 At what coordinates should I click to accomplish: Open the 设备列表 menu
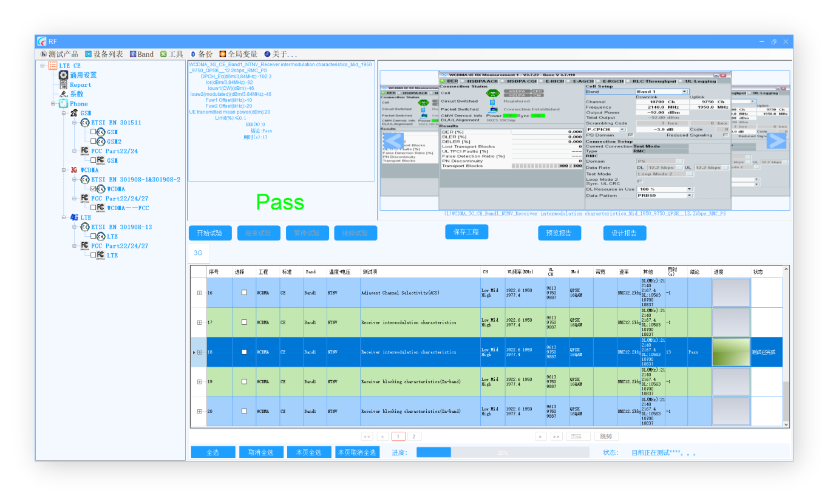click(x=104, y=54)
